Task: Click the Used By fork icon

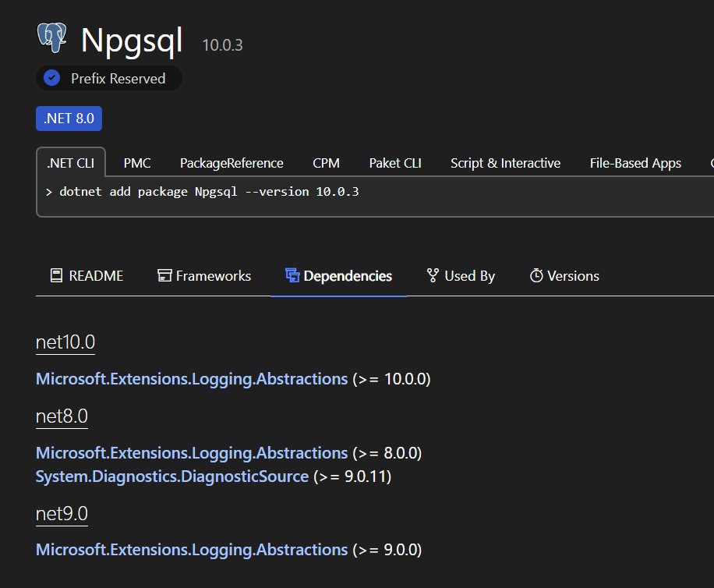Action: (433, 275)
